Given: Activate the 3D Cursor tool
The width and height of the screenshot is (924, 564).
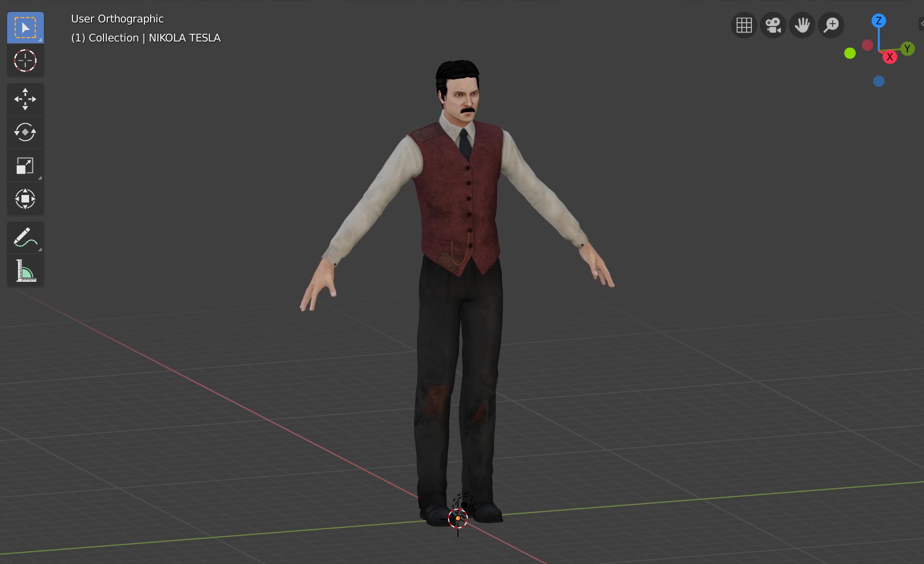Looking at the screenshot, I should point(25,61).
